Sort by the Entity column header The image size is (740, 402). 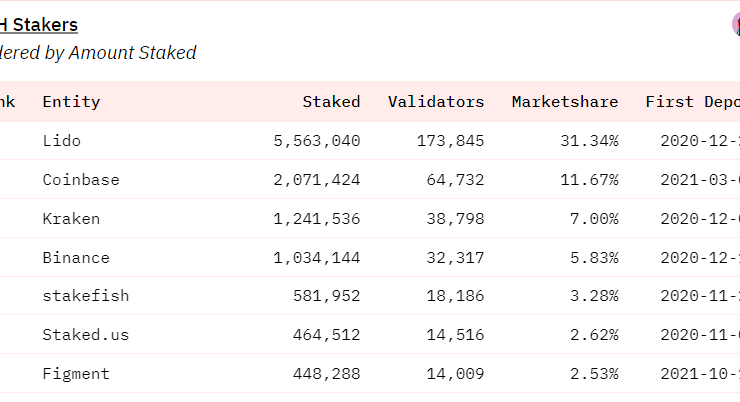click(71, 102)
